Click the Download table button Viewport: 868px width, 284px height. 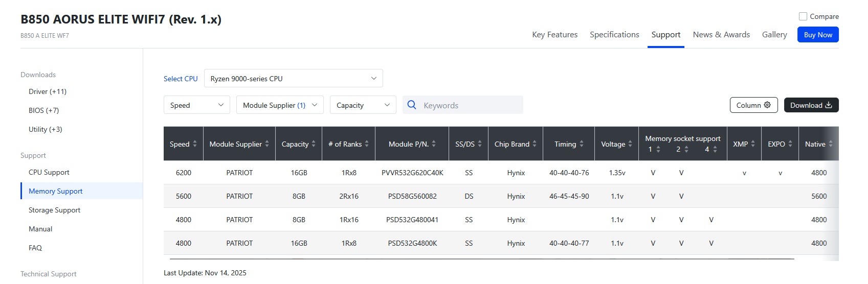point(811,105)
